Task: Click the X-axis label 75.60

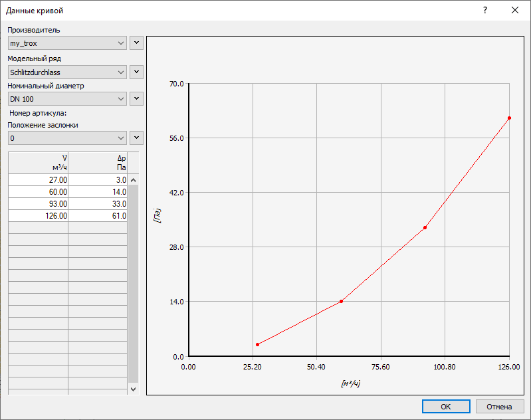Action: pyautogui.click(x=381, y=367)
